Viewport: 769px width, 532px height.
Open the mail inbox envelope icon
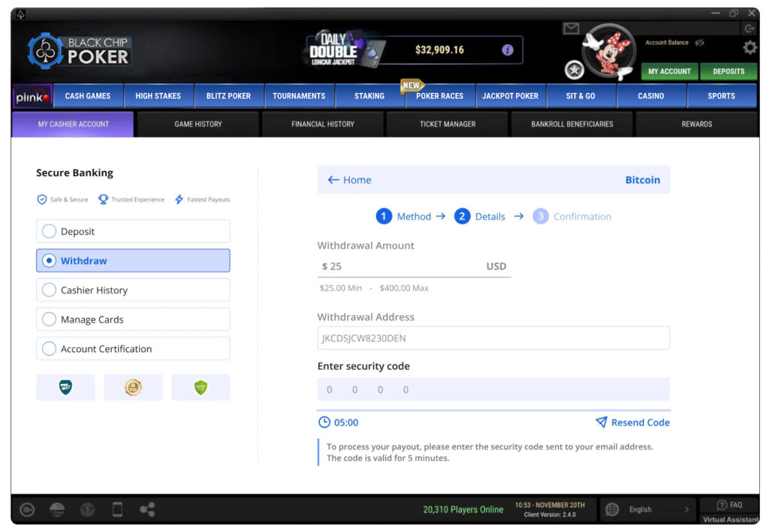click(571, 29)
